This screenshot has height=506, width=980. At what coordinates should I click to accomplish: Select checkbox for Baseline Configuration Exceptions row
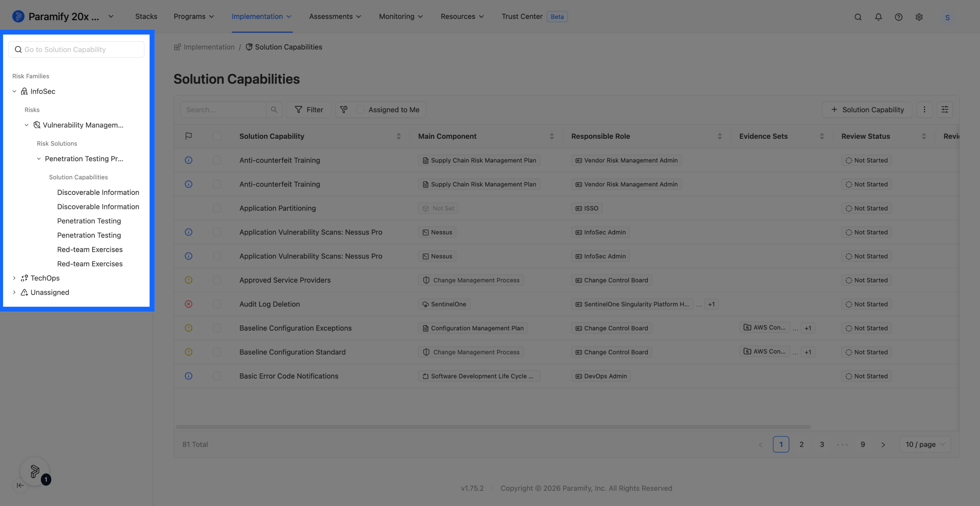click(217, 328)
